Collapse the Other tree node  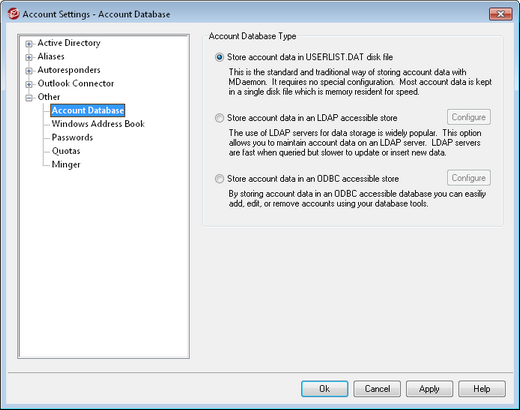(29, 98)
